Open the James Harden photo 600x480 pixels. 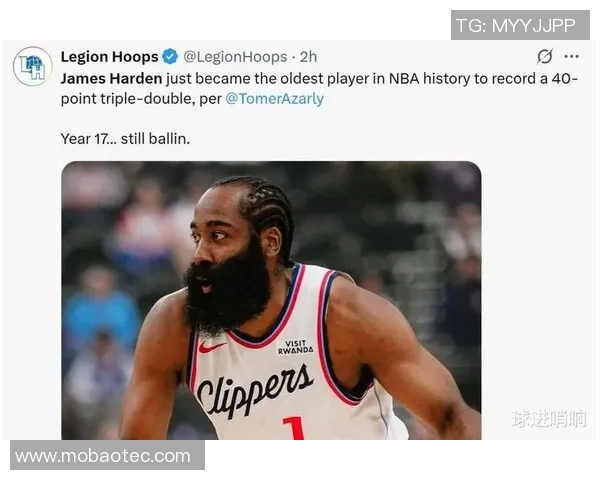point(271,300)
